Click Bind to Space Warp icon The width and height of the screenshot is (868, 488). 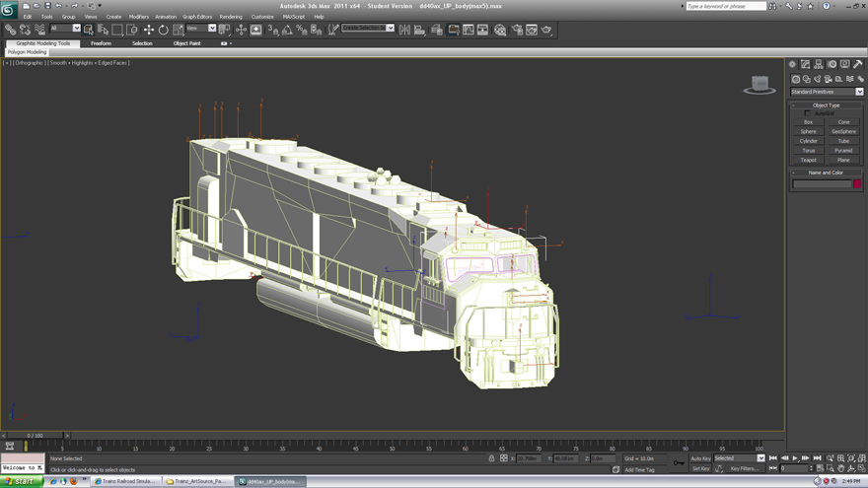click(x=39, y=30)
